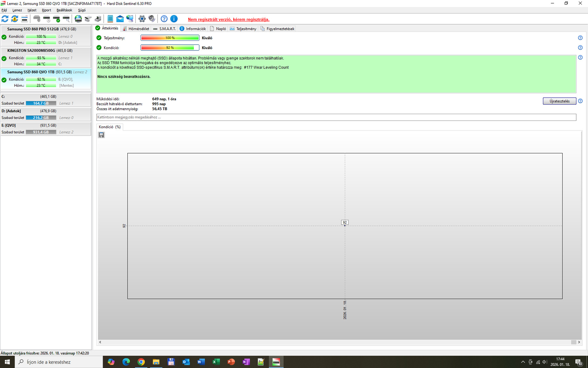Open the Riport menu

(47, 10)
